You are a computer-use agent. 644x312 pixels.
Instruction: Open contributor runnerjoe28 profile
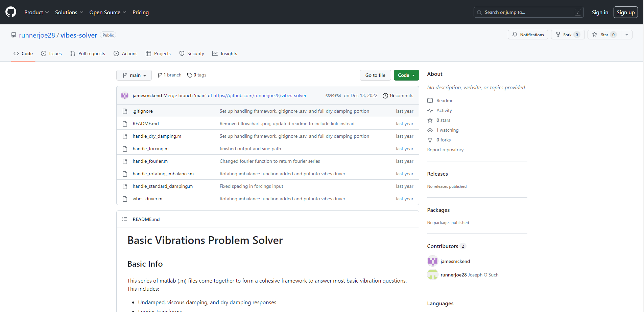[454, 275]
